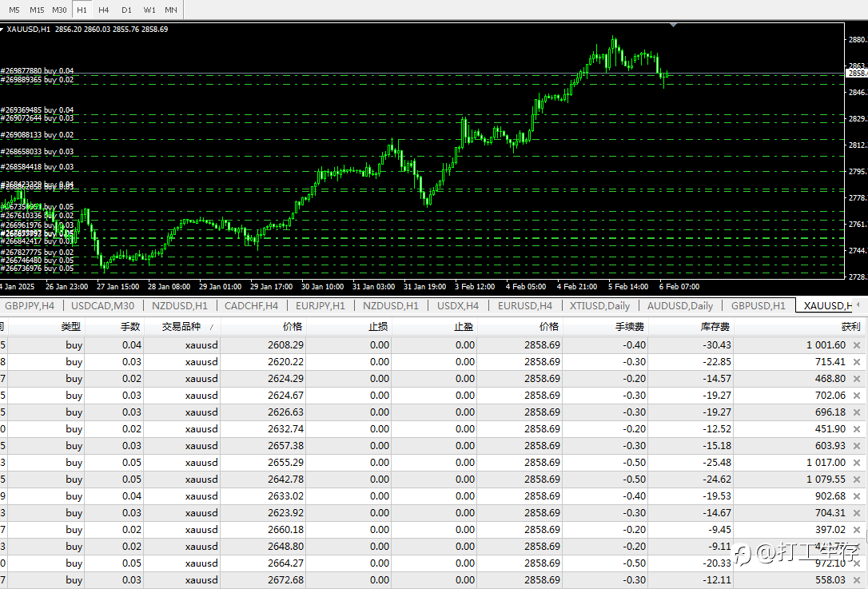Screen dimensions: 868x589
Task: Switch chart to D1 daily timeframe
Action: 126,10
